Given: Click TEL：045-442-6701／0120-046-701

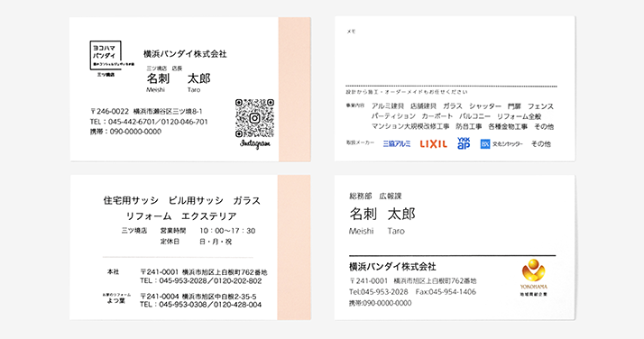Looking at the screenshot, I should (x=149, y=122).
